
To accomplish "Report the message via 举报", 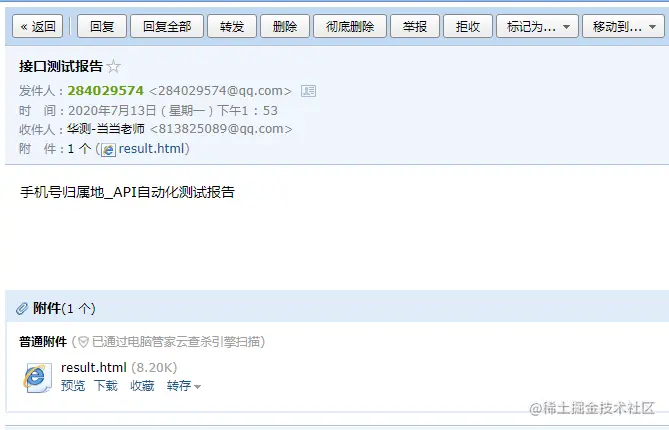I will (x=415, y=26).
